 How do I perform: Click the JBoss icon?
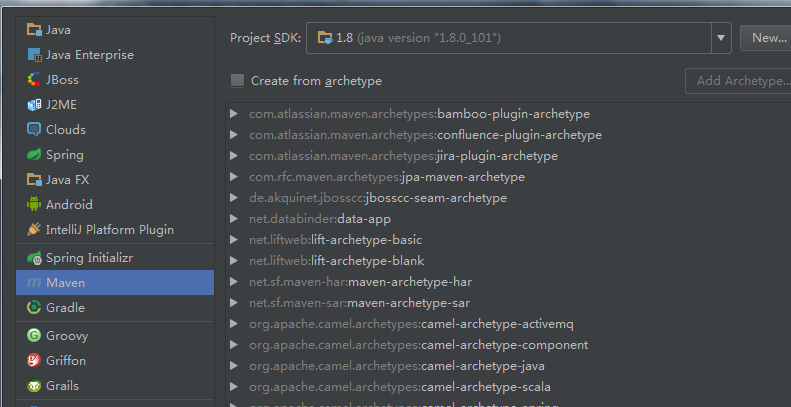(x=34, y=80)
